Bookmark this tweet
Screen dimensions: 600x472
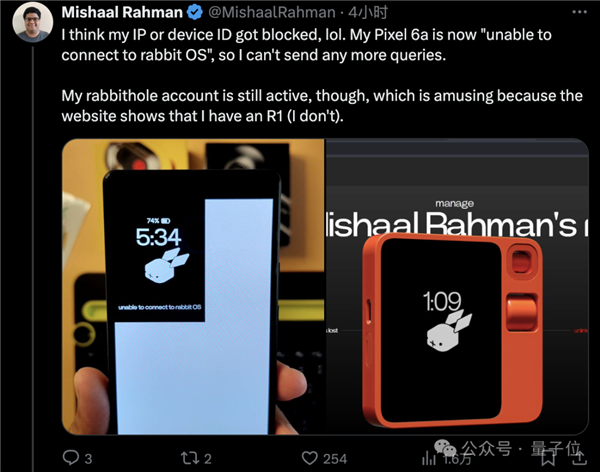tap(548, 458)
